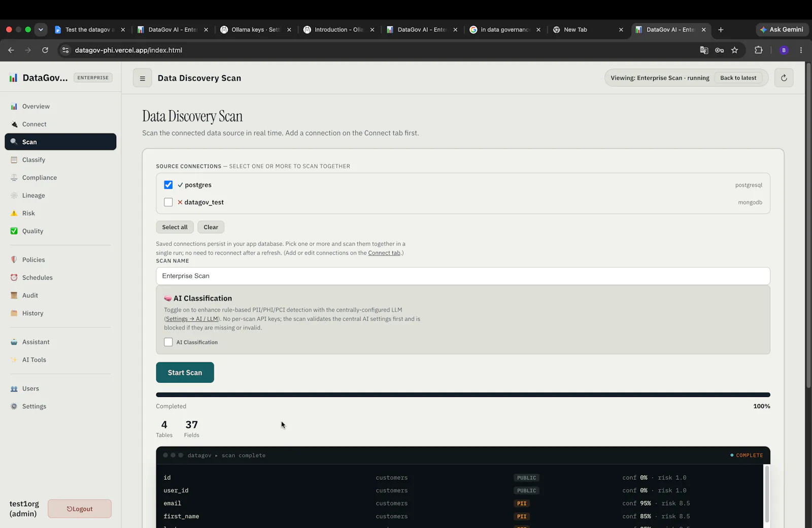Switch to the New Tab browser tab
This screenshot has width=812, height=528.
tap(588, 30)
